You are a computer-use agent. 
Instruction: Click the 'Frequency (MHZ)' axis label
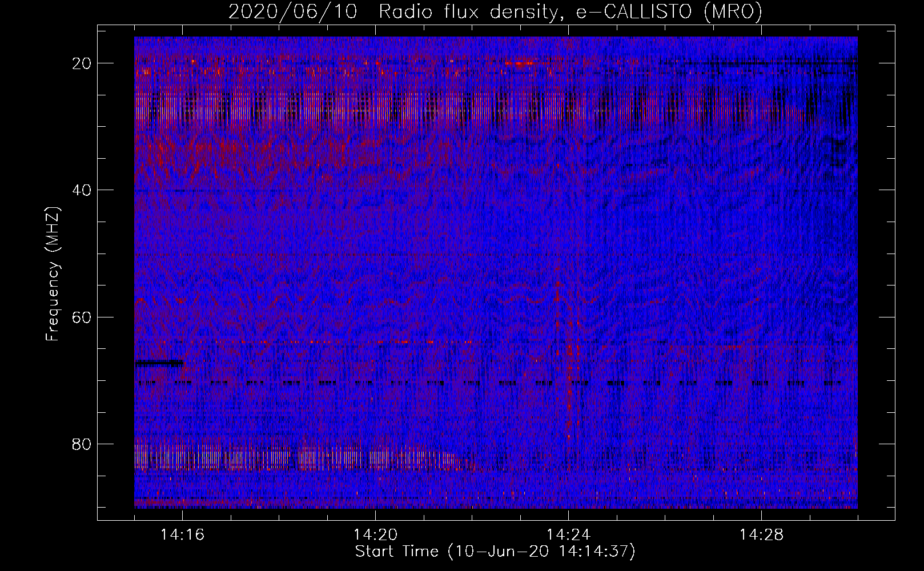coord(53,274)
